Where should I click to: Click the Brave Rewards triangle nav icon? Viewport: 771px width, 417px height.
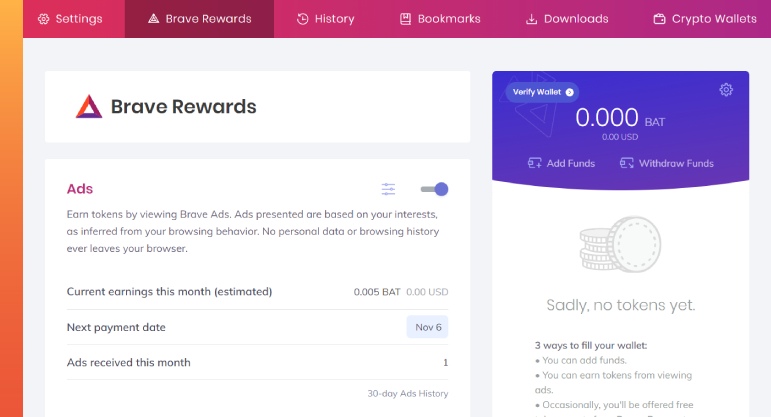tap(153, 19)
